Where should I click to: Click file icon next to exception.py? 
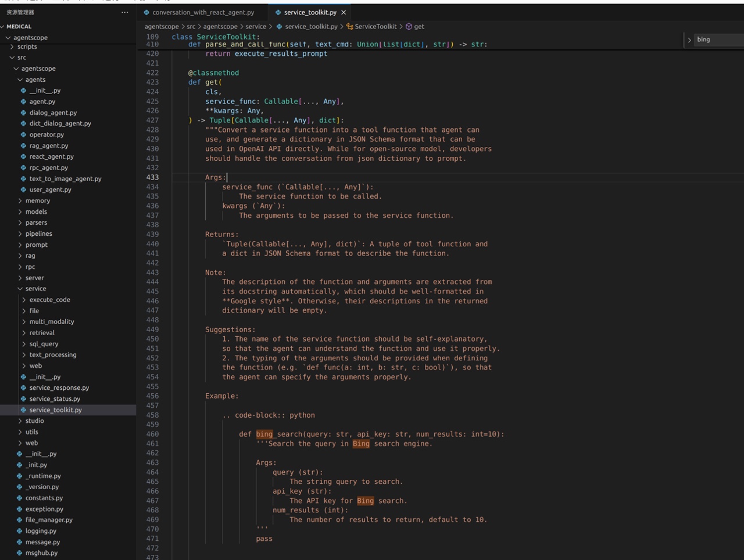tap(19, 509)
